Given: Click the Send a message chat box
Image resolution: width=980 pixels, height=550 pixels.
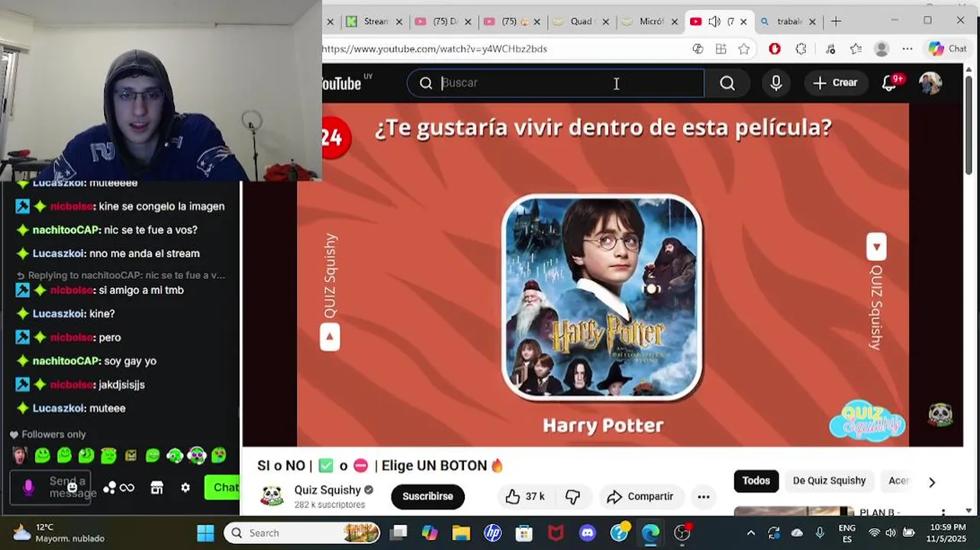Looking at the screenshot, I should [x=50, y=487].
